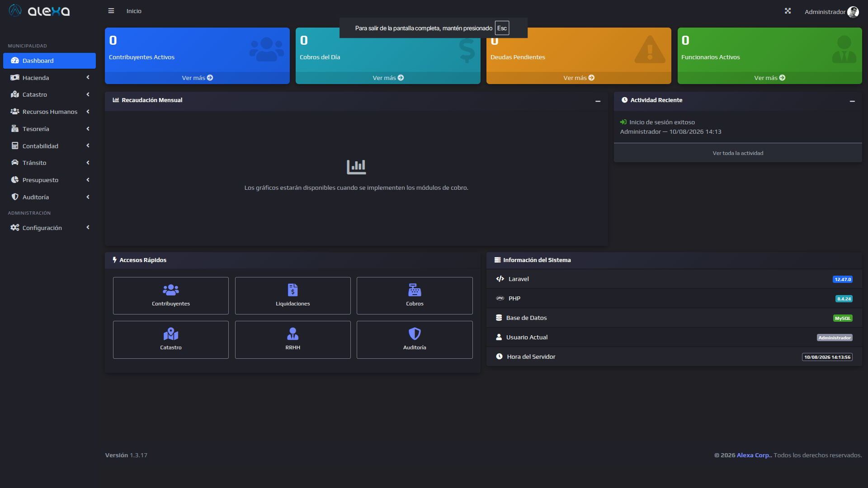The image size is (868, 488).
Task: Click Inicio de sesión exitoso entry
Action: click(x=662, y=122)
